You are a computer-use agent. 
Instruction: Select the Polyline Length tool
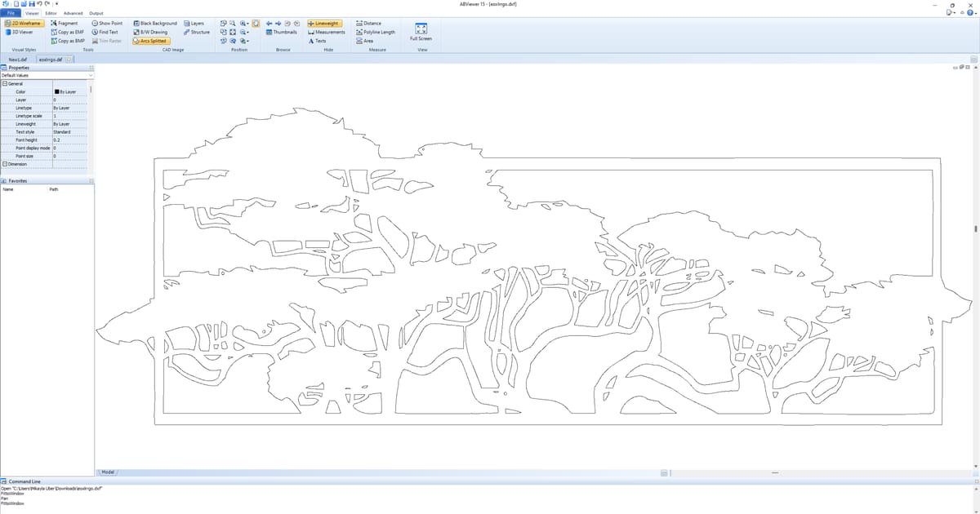coord(376,32)
